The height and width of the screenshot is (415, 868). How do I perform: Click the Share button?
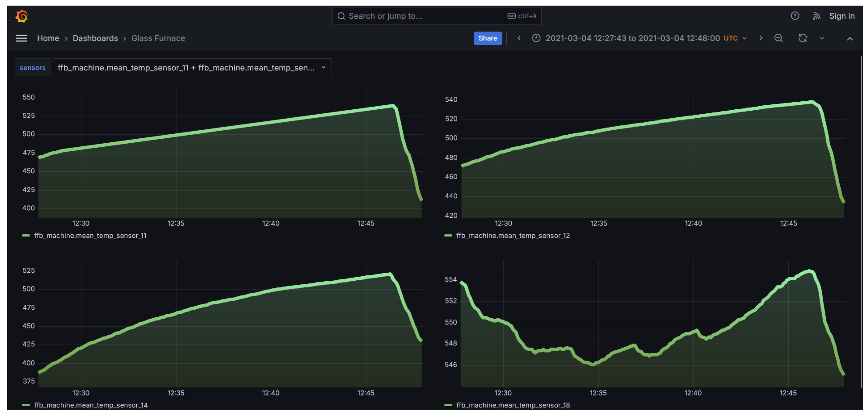pos(487,38)
